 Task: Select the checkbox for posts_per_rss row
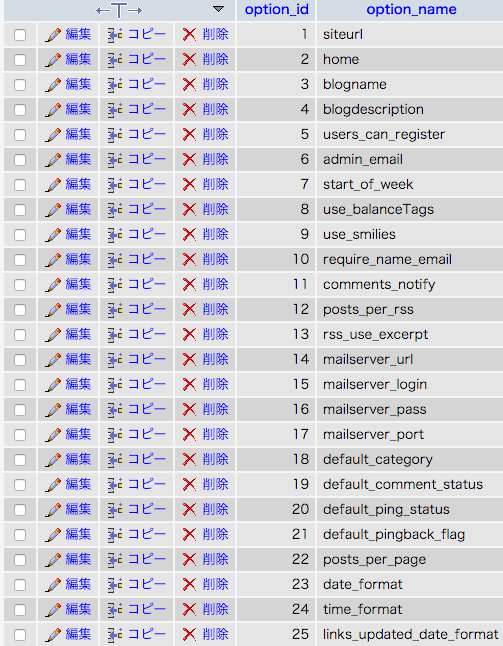point(20,310)
